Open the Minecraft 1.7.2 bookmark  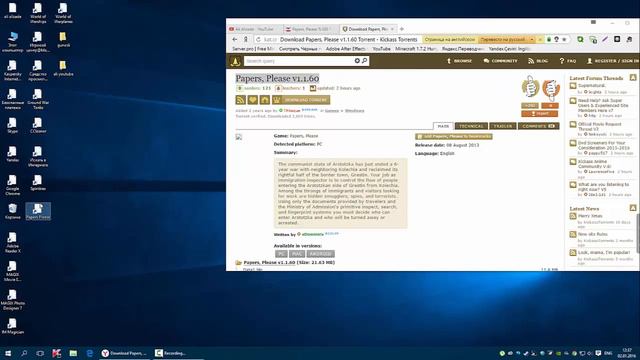[x=416, y=49]
